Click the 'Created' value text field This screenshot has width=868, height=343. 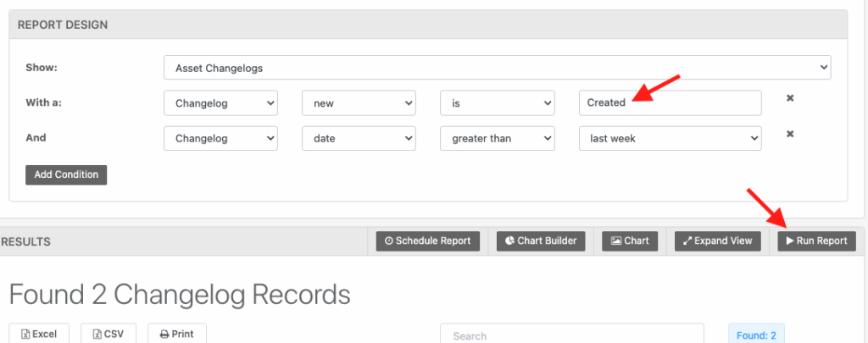tap(670, 102)
